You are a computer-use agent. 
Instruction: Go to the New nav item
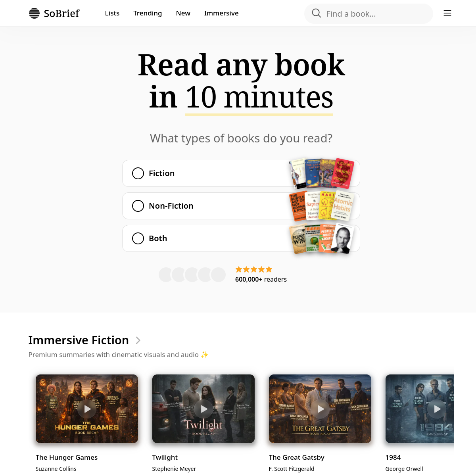(183, 13)
